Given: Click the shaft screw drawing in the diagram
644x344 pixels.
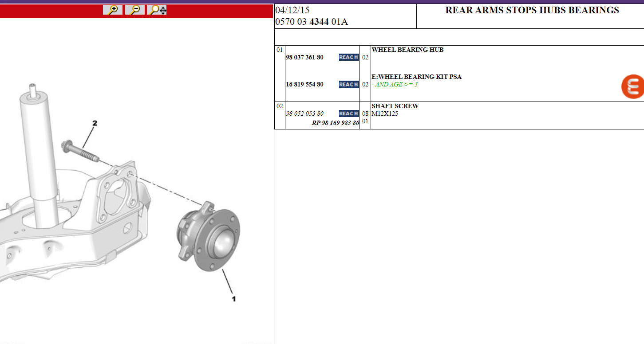Looking at the screenshot, I should point(80,151).
